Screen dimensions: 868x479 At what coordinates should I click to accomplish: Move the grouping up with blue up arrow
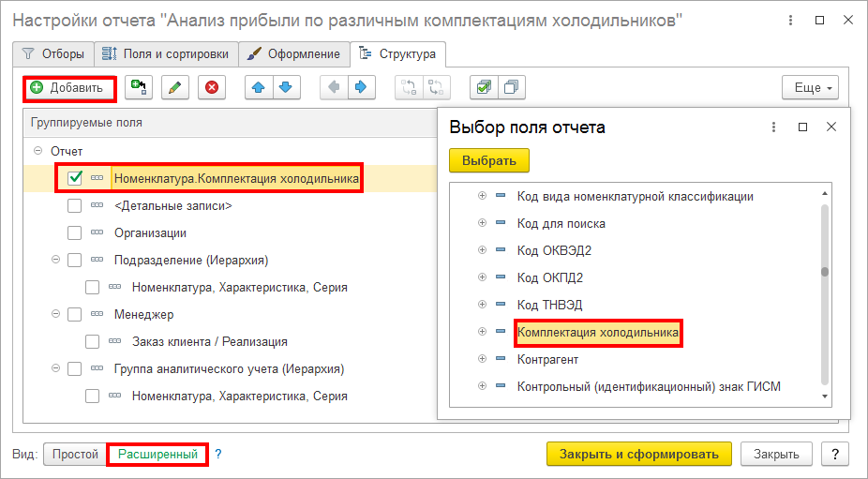click(258, 88)
